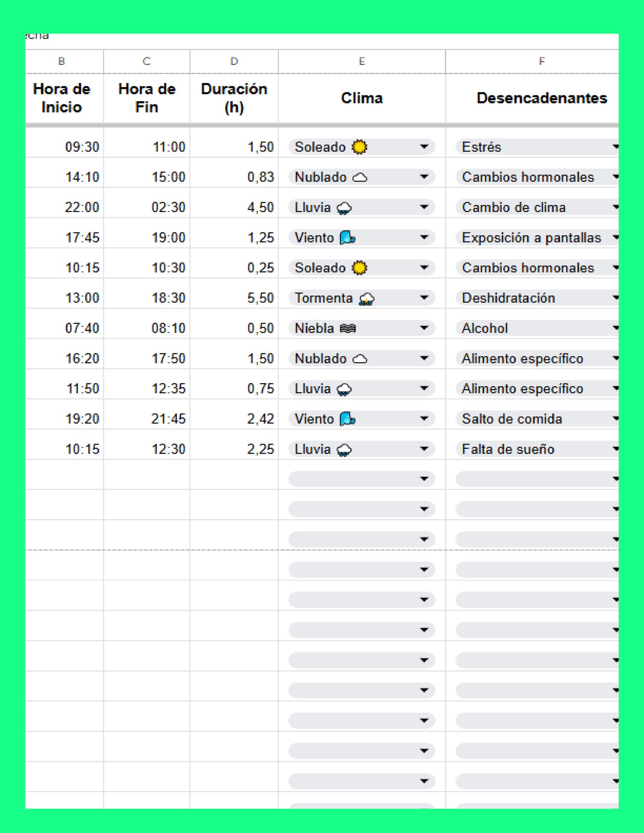This screenshot has height=833, width=644.
Task: Select the cell showing 09:30
Action: pyautogui.click(x=64, y=147)
